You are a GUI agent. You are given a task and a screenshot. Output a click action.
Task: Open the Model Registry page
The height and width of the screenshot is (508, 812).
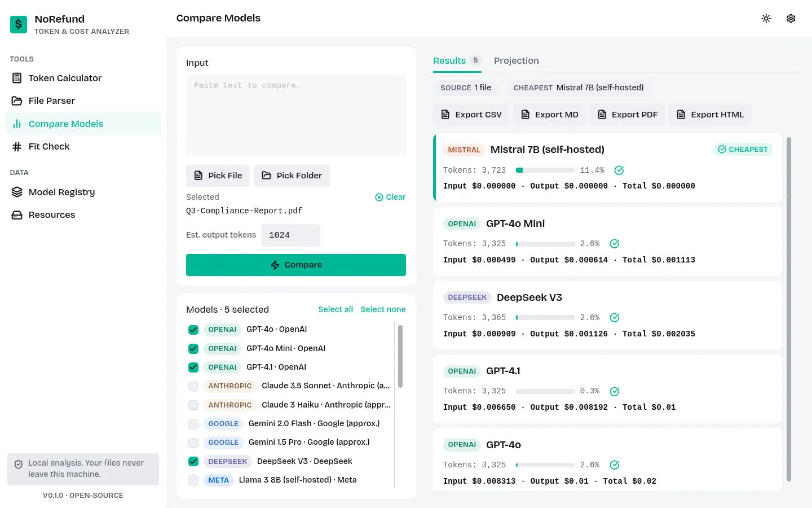pyautogui.click(x=83, y=192)
